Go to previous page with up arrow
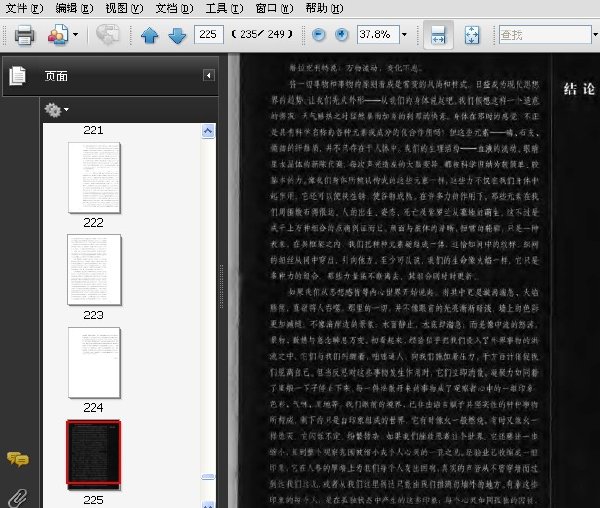This screenshot has height=508, width=600. pos(150,35)
